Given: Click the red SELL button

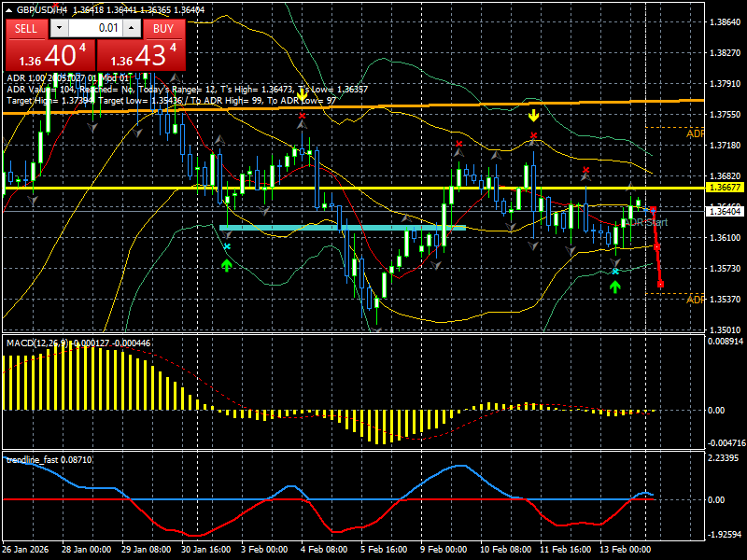Looking at the screenshot, I should click(x=26, y=29).
